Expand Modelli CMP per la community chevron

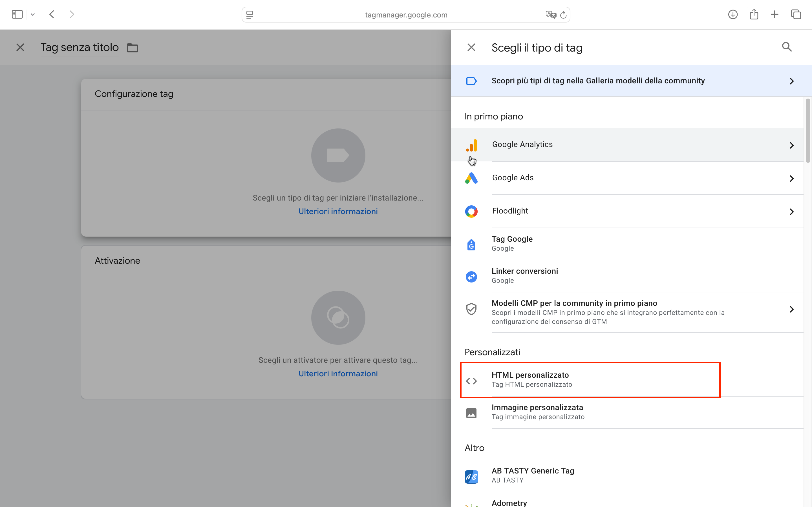coord(791,309)
